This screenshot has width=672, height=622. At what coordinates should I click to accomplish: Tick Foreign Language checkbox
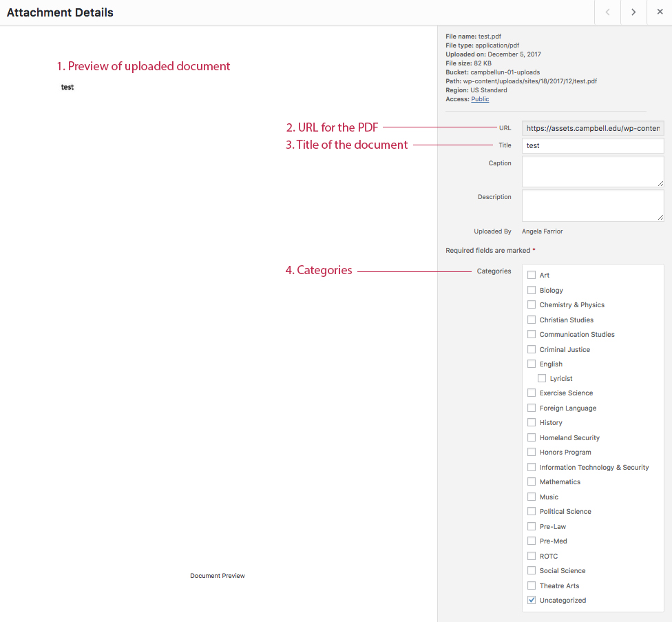pyautogui.click(x=532, y=408)
